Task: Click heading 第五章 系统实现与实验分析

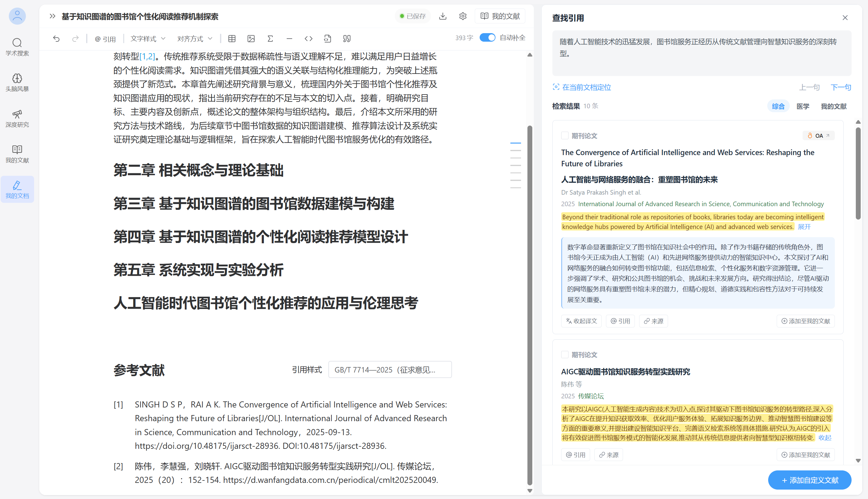Action: (198, 270)
